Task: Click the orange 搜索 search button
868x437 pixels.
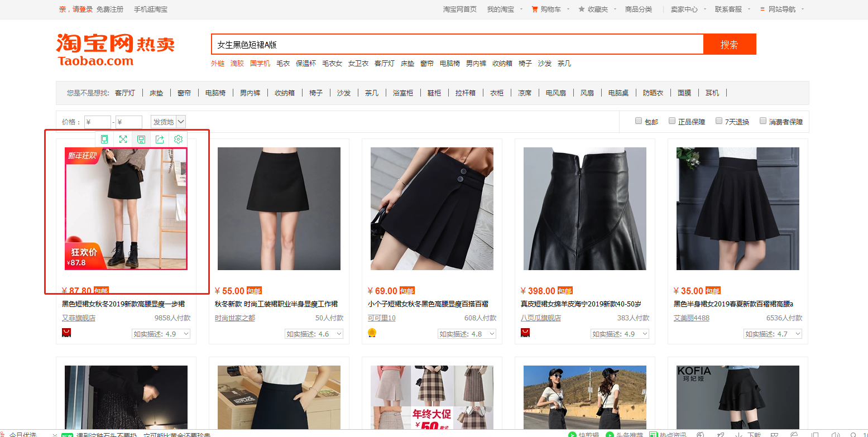Action: 730,45
